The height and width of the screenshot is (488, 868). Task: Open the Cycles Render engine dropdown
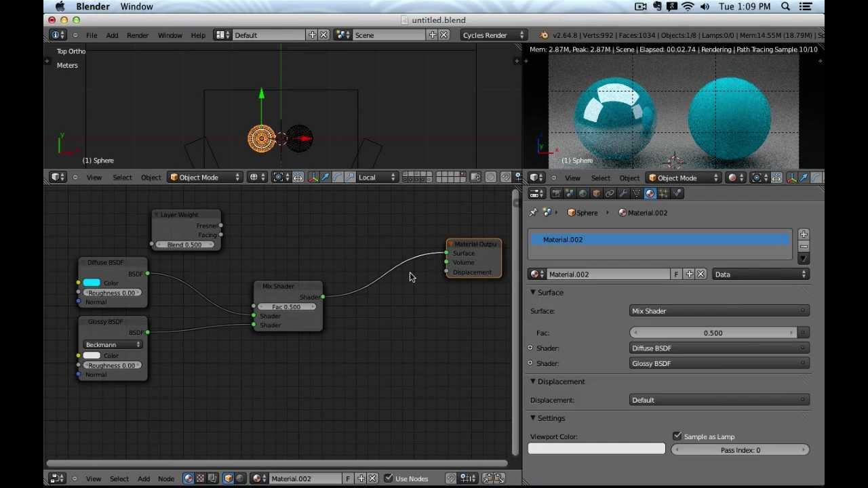493,35
